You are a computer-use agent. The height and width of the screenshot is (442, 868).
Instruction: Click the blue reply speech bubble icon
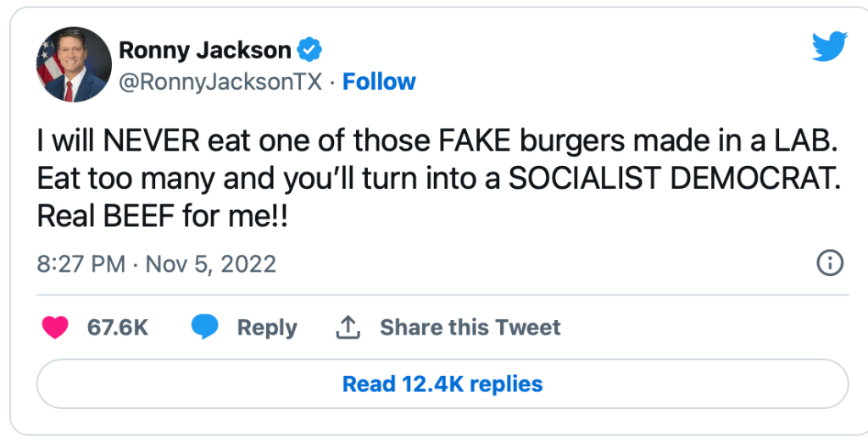(x=204, y=328)
